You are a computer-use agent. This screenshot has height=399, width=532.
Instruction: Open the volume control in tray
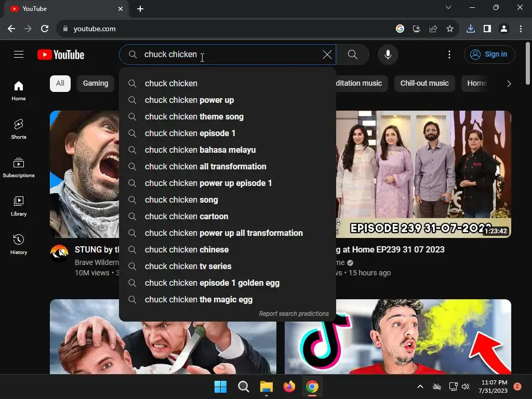pyautogui.click(x=465, y=387)
